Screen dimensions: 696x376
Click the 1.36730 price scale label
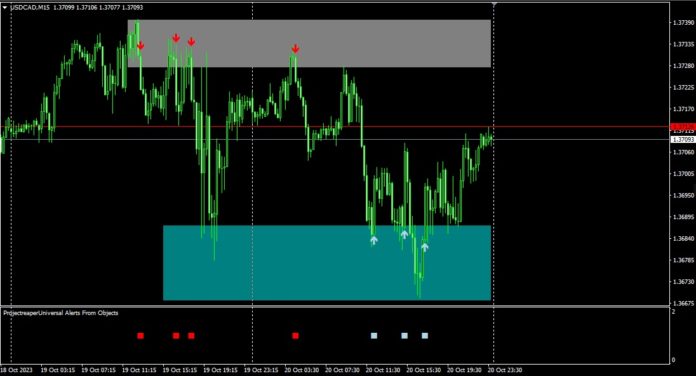(x=684, y=282)
